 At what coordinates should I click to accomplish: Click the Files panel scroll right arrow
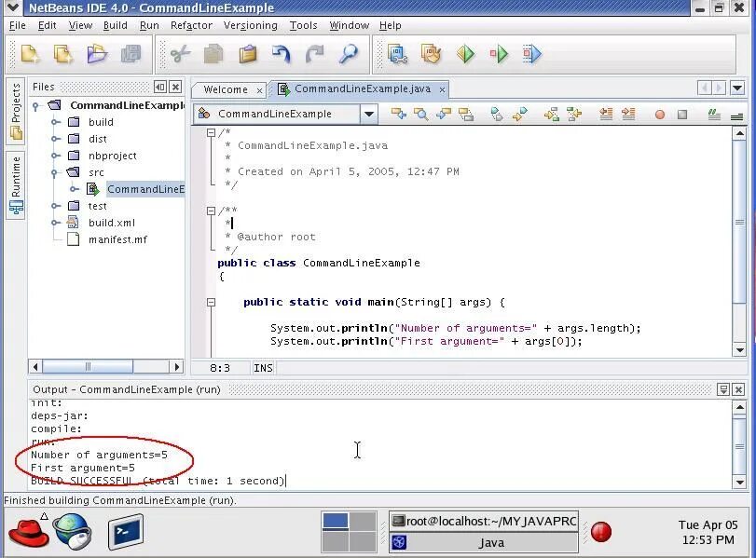(x=177, y=367)
